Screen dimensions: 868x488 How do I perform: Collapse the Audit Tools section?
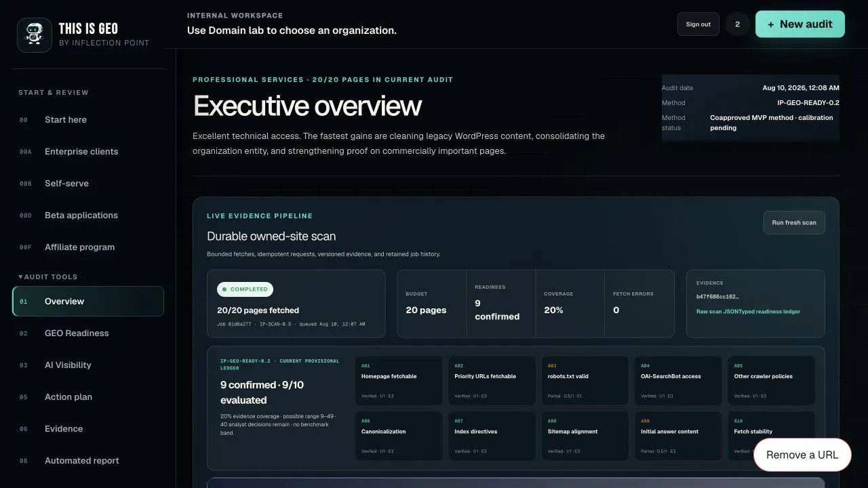[x=48, y=277]
